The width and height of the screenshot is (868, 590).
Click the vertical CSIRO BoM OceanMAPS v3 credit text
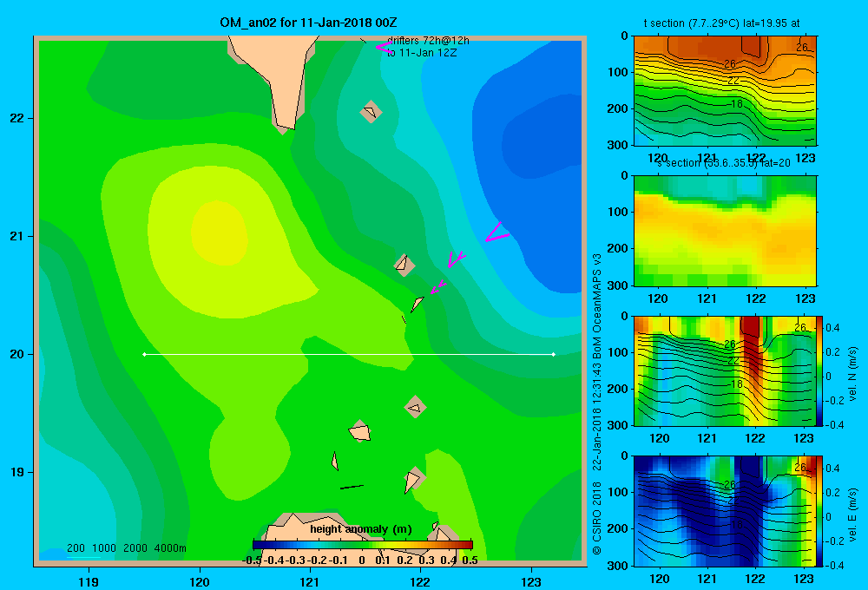coord(597,404)
